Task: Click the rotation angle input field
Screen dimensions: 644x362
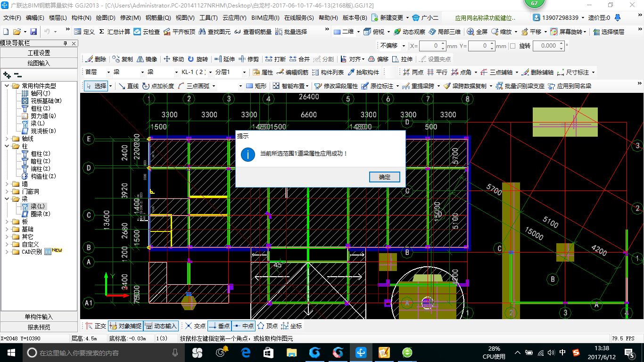Action: tap(548, 46)
